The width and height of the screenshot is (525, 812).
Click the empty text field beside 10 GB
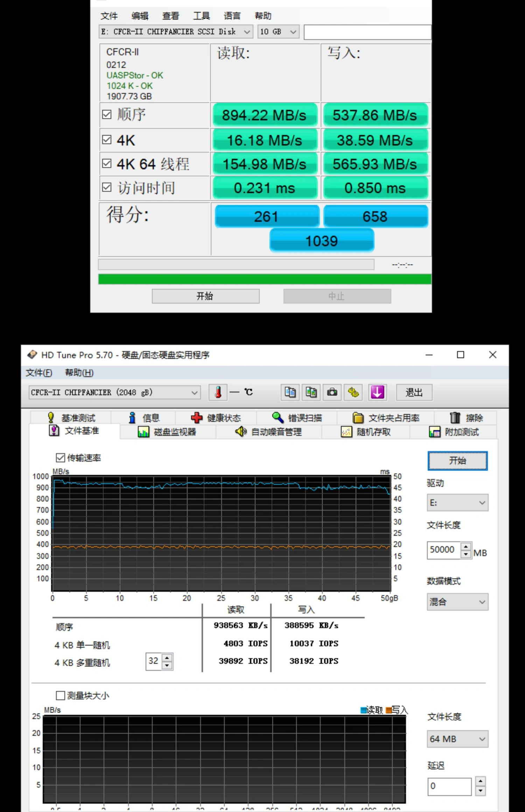click(x=367, y=32)
